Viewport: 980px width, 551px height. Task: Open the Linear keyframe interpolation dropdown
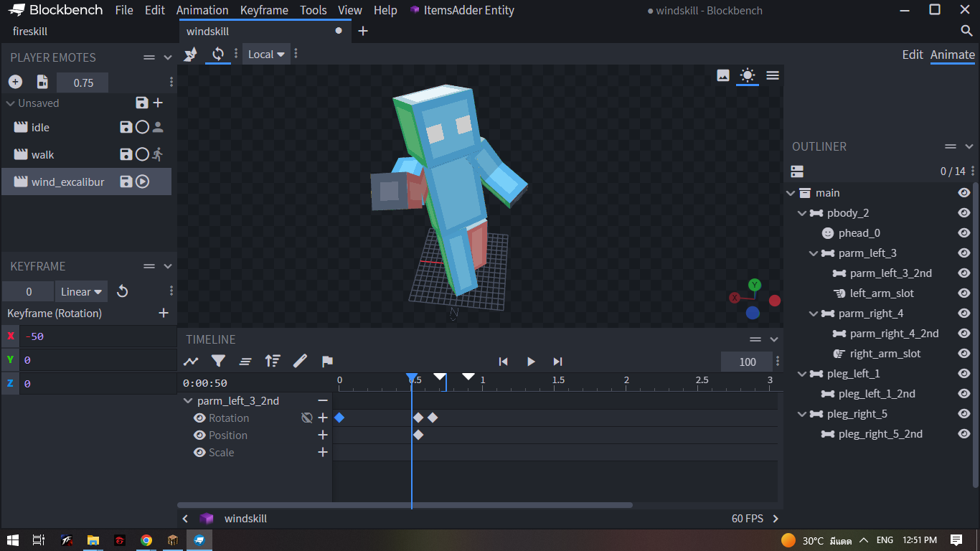pyautogui.click(x=80, y=291)
